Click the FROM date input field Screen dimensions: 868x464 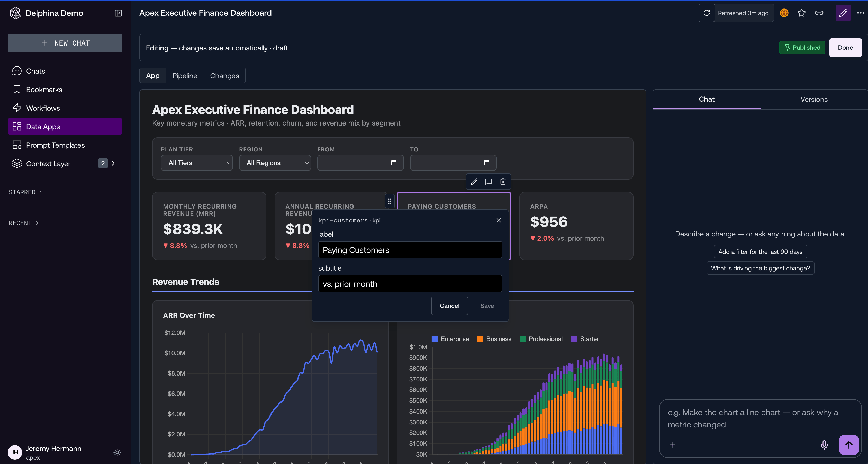click(x=360, y=163)
